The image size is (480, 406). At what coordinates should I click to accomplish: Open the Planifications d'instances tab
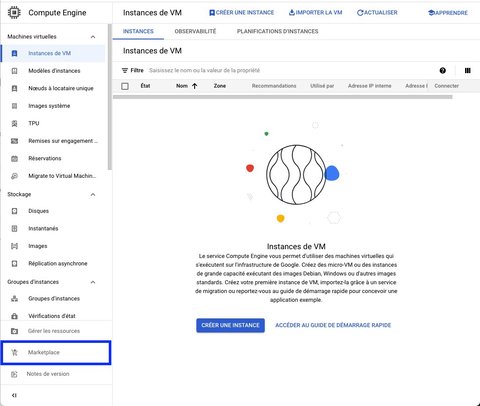[277, 31]
